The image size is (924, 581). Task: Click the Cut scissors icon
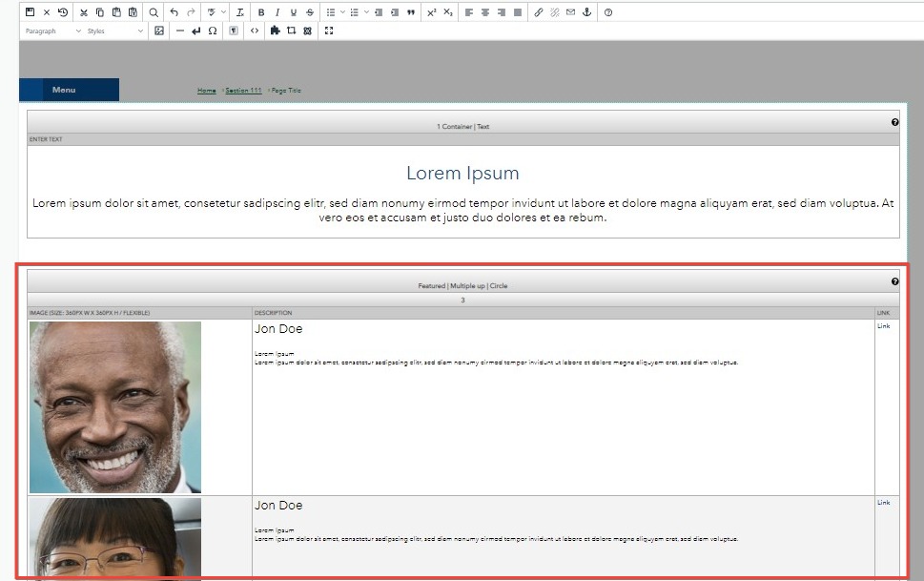84,11
